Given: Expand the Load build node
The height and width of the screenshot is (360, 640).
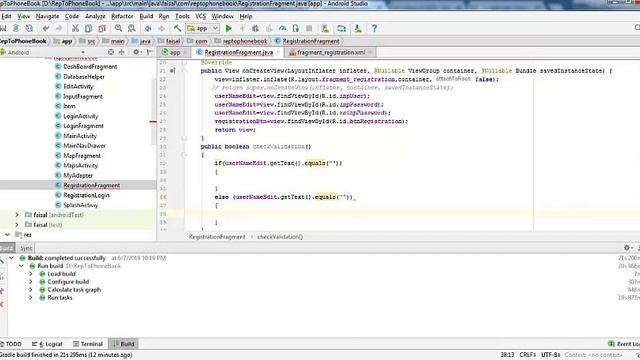Looking at the screenshot, I should click(31, 274).
